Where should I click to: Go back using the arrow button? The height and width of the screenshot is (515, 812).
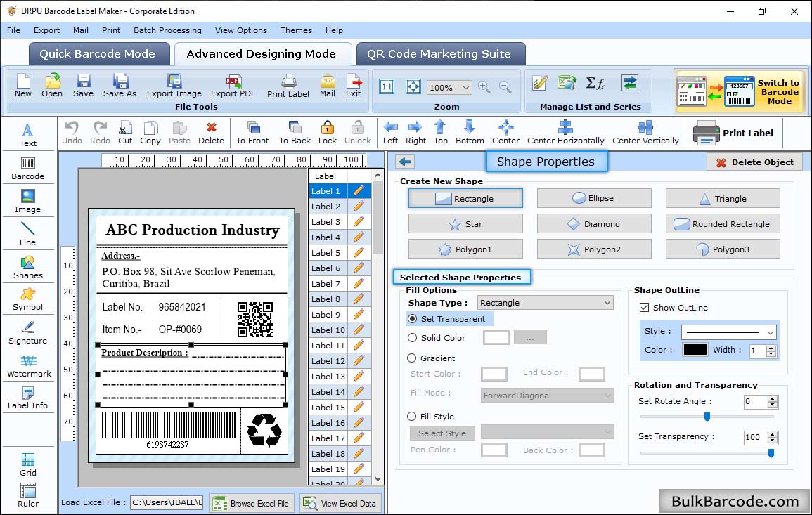click(x=405, y=162)
